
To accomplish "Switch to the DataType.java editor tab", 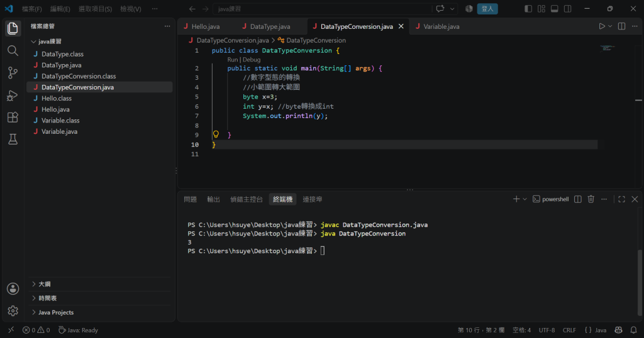I will pos(270,26).
